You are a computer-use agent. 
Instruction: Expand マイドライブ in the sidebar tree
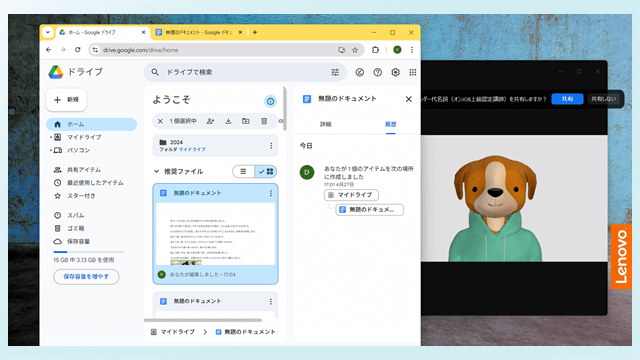[51, 137]
